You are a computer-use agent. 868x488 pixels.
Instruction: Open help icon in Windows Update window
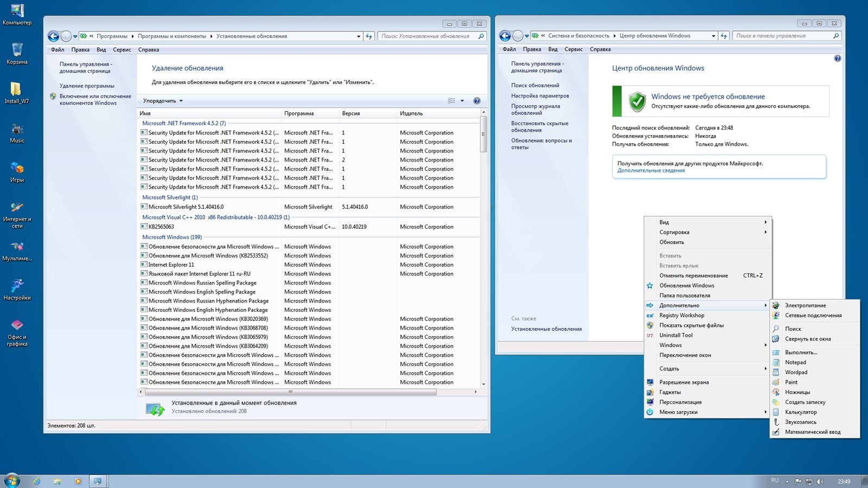[838, 58]
